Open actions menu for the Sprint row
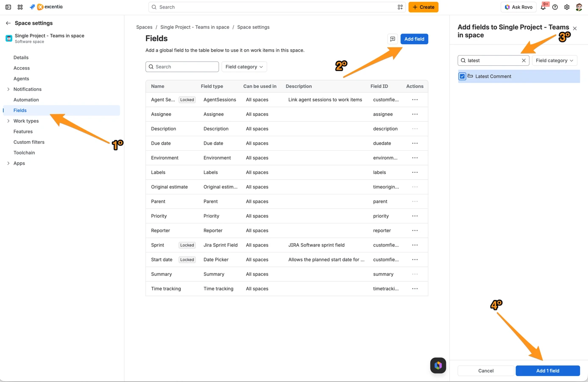588x382 pixels. click(x=415, y=245)
